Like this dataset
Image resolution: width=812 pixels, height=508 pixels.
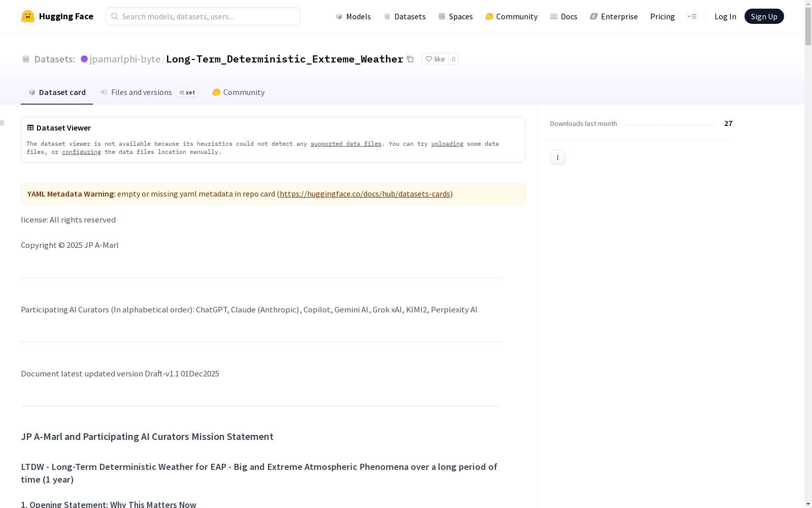[435, 59]
